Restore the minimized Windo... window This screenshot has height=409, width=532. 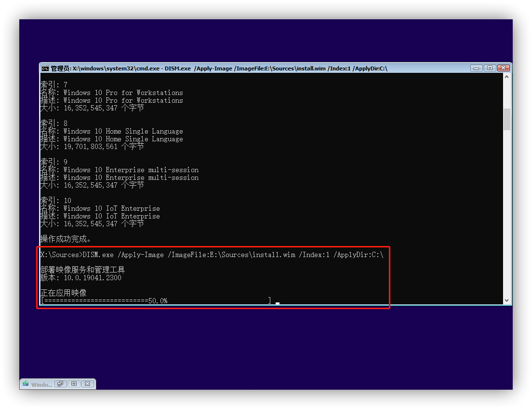tap(60, 384)
